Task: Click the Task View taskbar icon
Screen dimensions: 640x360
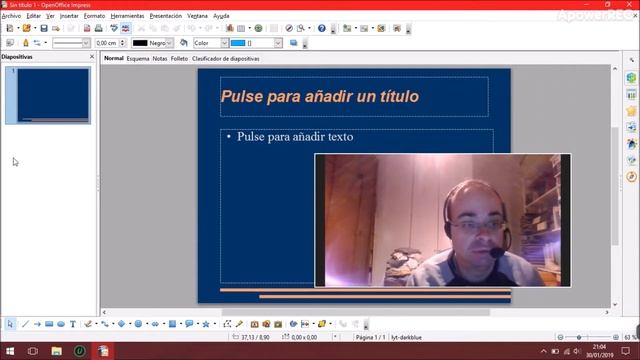Action: (33, 351)
